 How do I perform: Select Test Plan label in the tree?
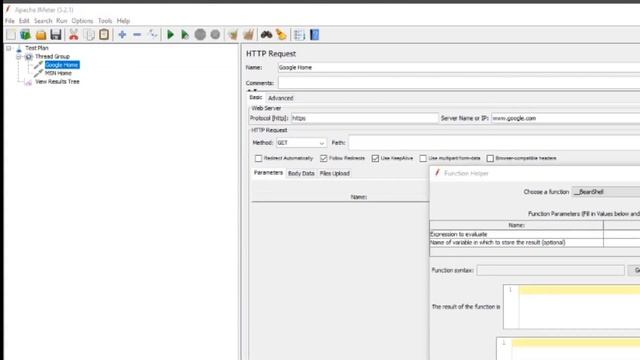[x=37, y=48]
